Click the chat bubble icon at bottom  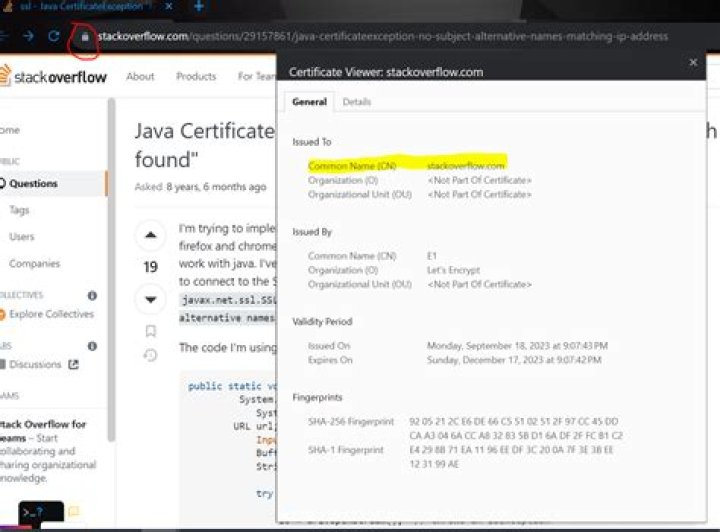coord(73,510)
